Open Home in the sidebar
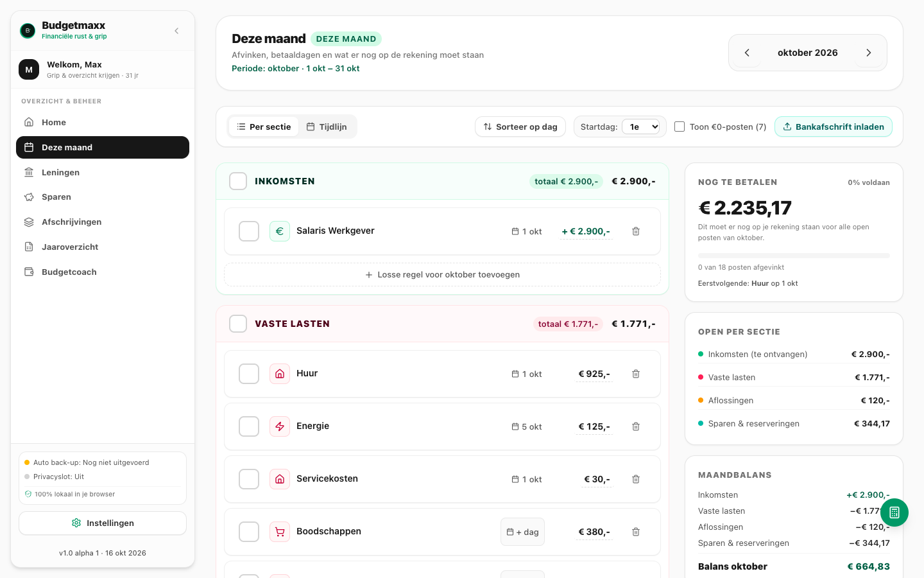924x578 pixels. [x=103, y=122]
